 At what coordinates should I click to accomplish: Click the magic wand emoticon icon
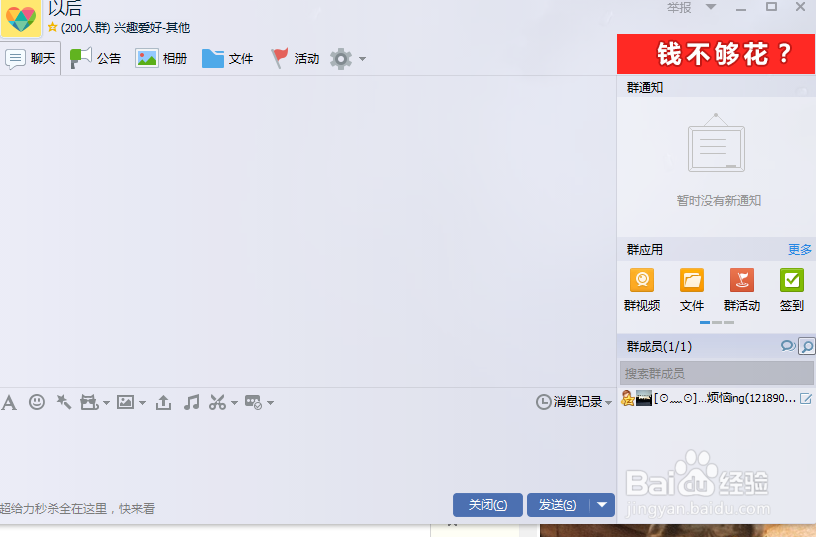pyautogui.click(x=63, y=402)
